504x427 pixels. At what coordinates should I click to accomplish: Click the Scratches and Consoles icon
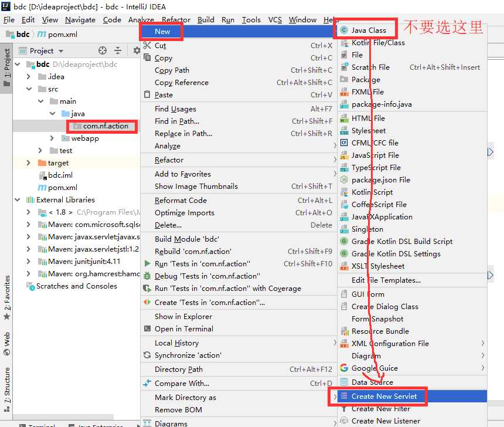click(x=30, y=286)
